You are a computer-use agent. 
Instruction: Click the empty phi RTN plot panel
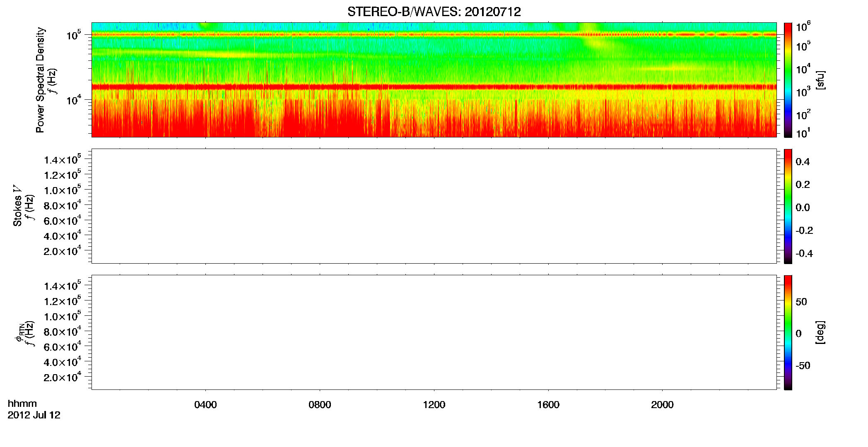pos(434,332)
